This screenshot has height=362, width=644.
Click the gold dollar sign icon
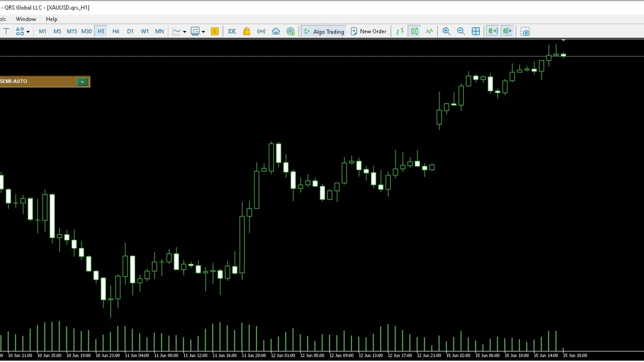[x=214, y=31]
